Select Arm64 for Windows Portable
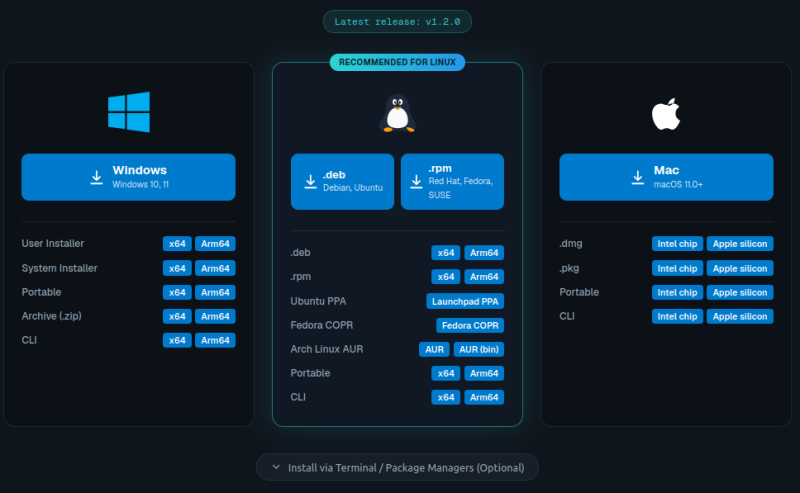The height and width of the screenshot is (493, 800). (x=215, y=292)
